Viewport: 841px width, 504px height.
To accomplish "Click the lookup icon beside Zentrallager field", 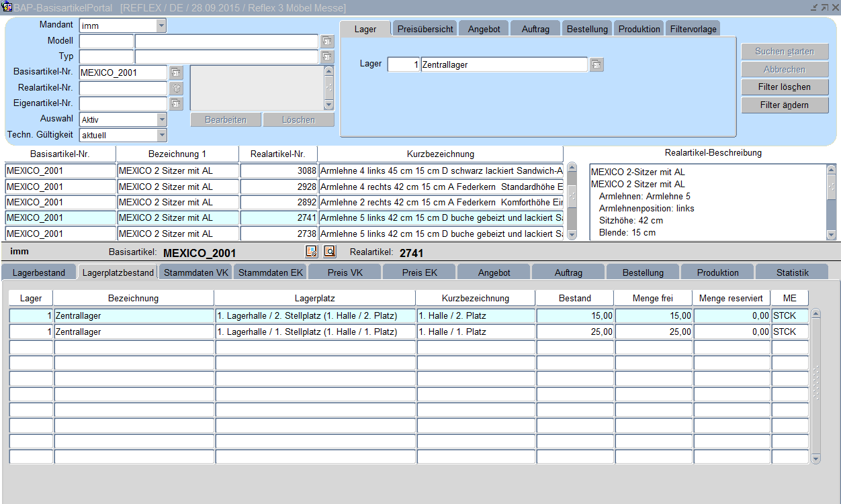I will (x=596, y=64).
